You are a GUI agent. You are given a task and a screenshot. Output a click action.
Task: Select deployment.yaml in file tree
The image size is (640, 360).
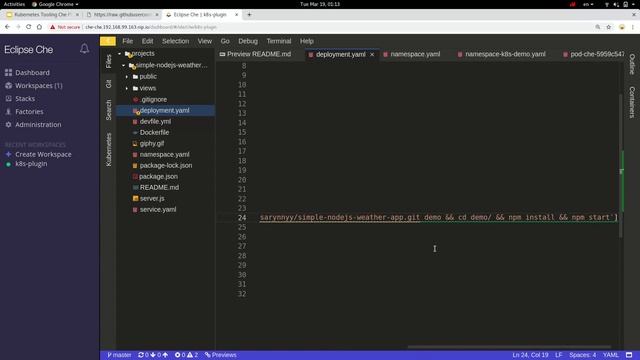click(x=164, y=110)
